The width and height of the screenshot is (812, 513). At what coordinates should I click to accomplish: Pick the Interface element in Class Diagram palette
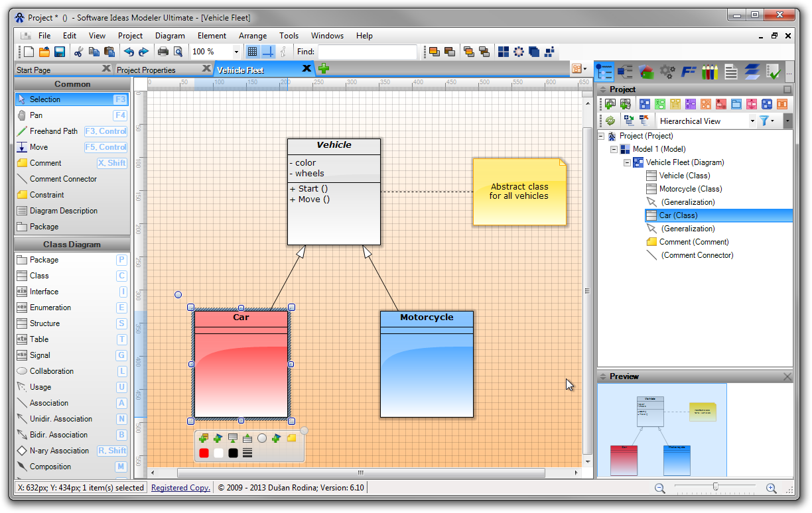coord(42,291)
